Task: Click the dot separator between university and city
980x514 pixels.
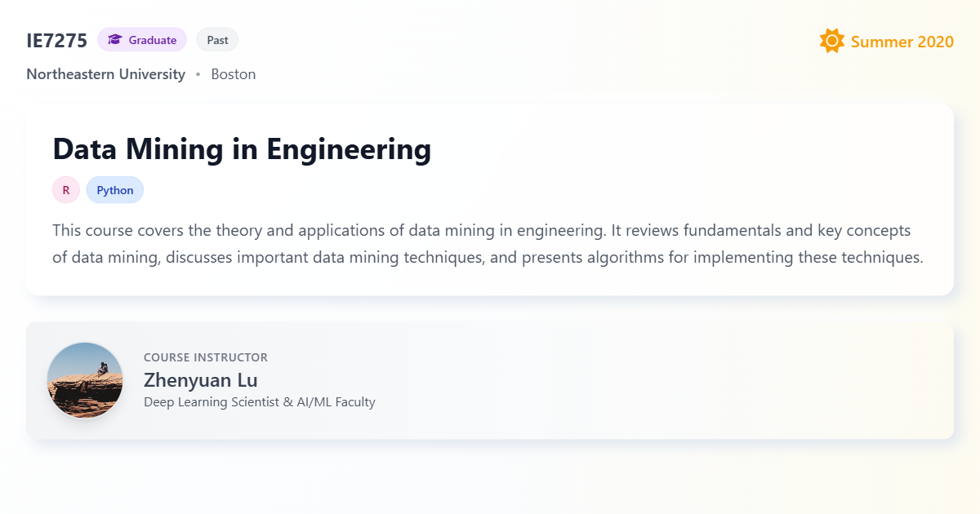Action: coord(197,74)
